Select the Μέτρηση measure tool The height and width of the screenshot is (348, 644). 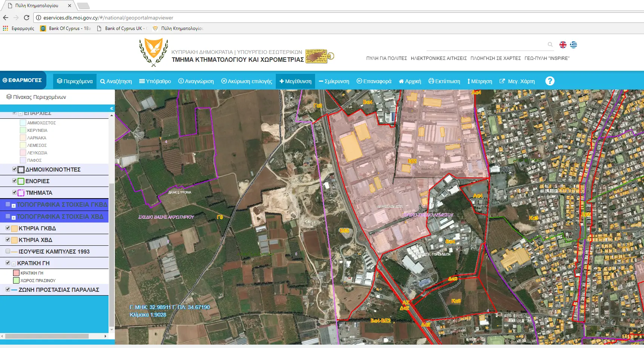coord(479,81)
